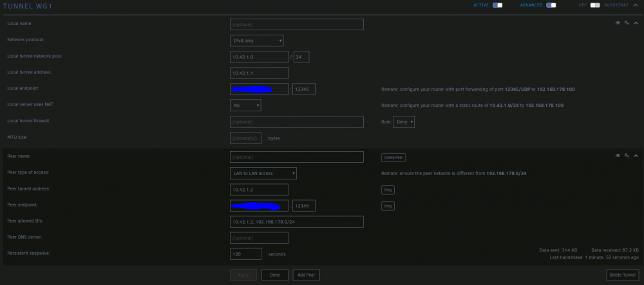Toggle the Autostart switch

(x=595, y=5)
